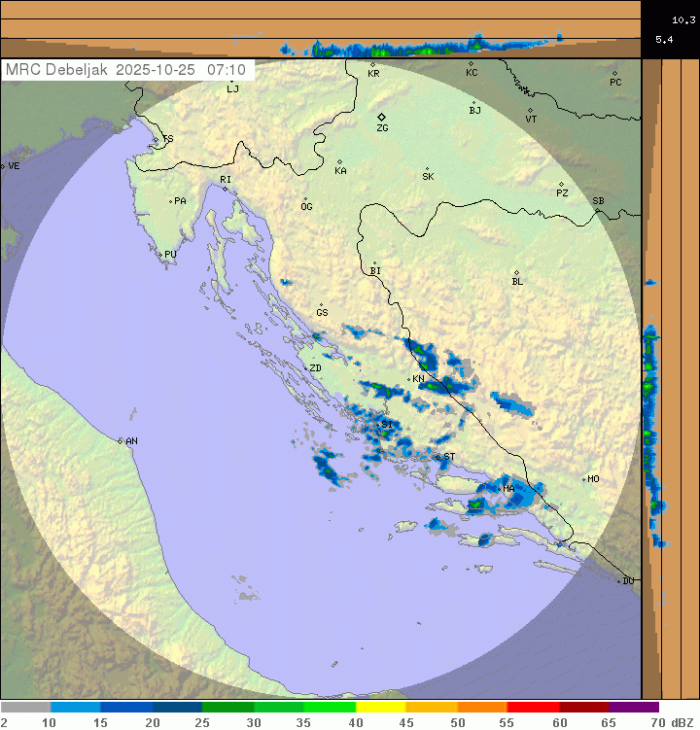This screenshot has width=700, height=730.
Task: Select the PU Pula marker
Action: pyautogui.click(x=160, y=255)
